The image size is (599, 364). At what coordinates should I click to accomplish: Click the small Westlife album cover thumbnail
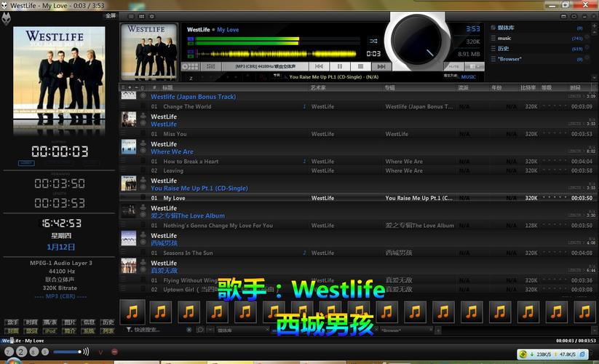[149, 52]
